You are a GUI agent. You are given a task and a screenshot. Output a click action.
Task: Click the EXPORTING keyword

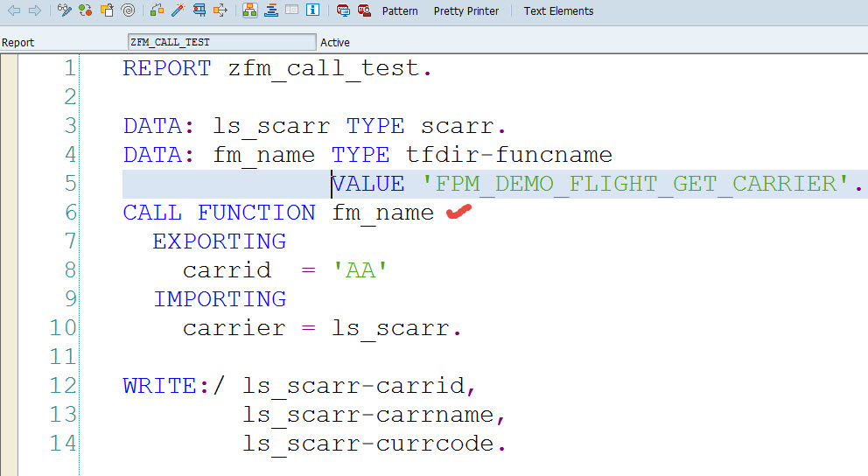pyautogui.click(x=220, y=241)
